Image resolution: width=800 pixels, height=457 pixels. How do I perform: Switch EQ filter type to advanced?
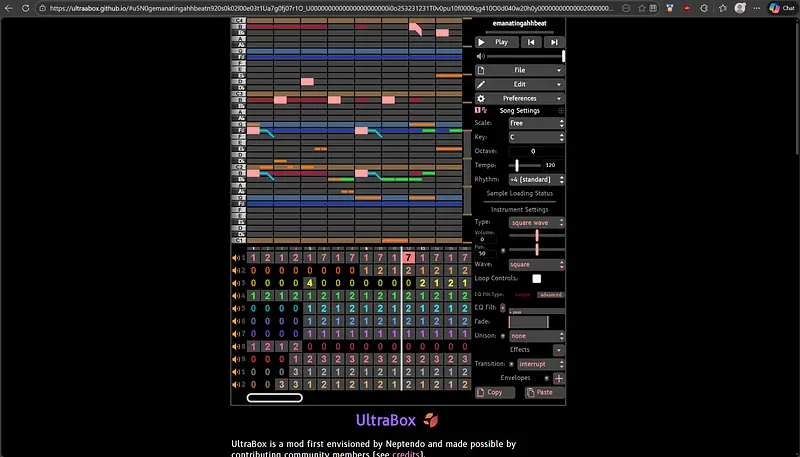(551, 295)
